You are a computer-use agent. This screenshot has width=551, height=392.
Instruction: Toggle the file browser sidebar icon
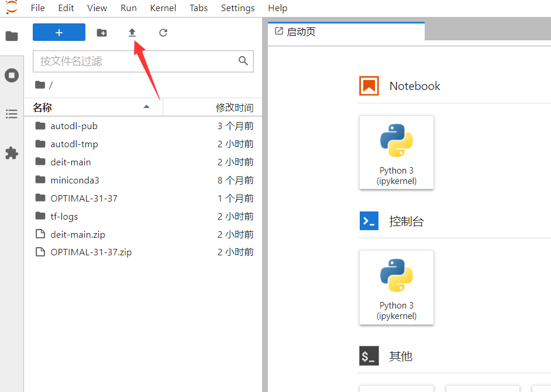(x=12, y=36)
